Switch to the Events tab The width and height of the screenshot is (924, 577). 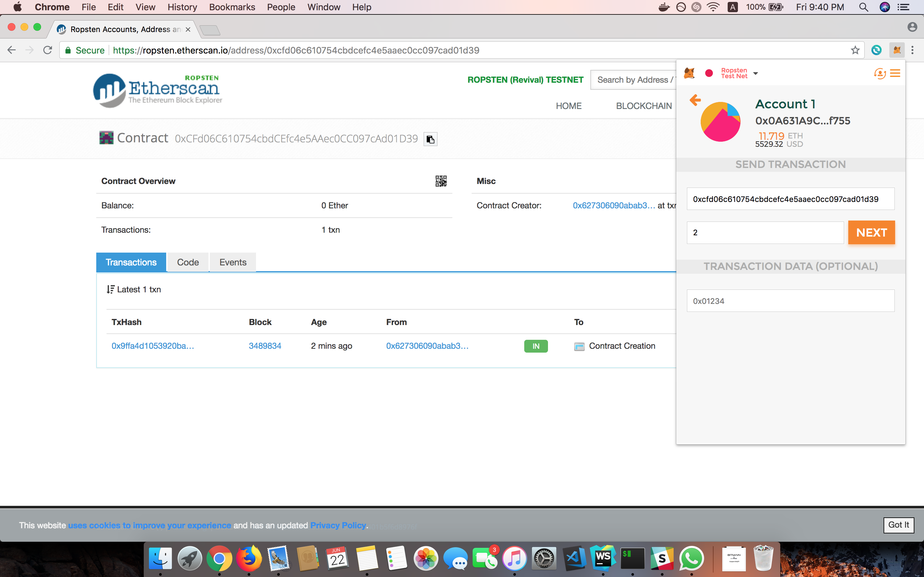pyautogui.click(x=233, y=262)
